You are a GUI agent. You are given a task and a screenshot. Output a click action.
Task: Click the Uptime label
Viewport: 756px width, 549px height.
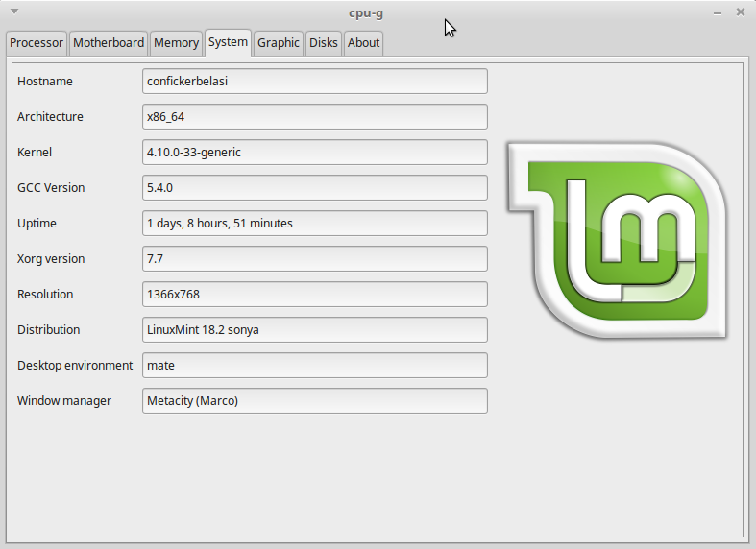(37, 224)
